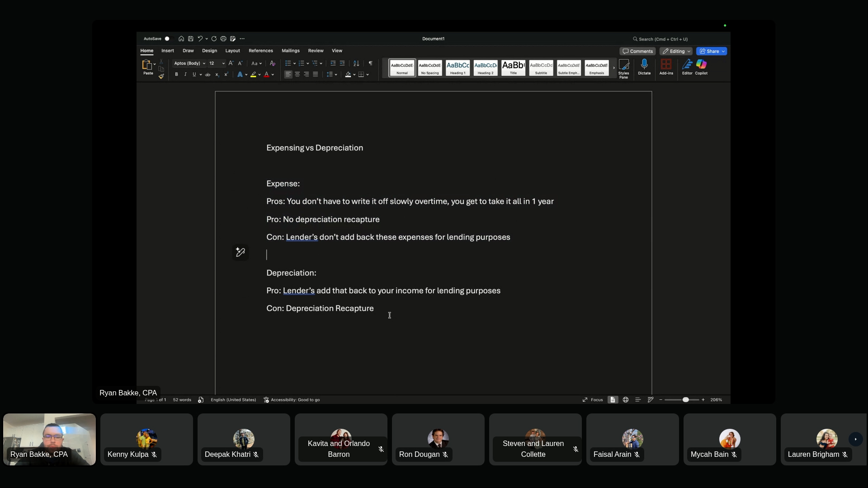Image resolution: width=868 pixels, height=488 pixels.
Task: Click the zoom slider handle
Action: coord(686,400)
